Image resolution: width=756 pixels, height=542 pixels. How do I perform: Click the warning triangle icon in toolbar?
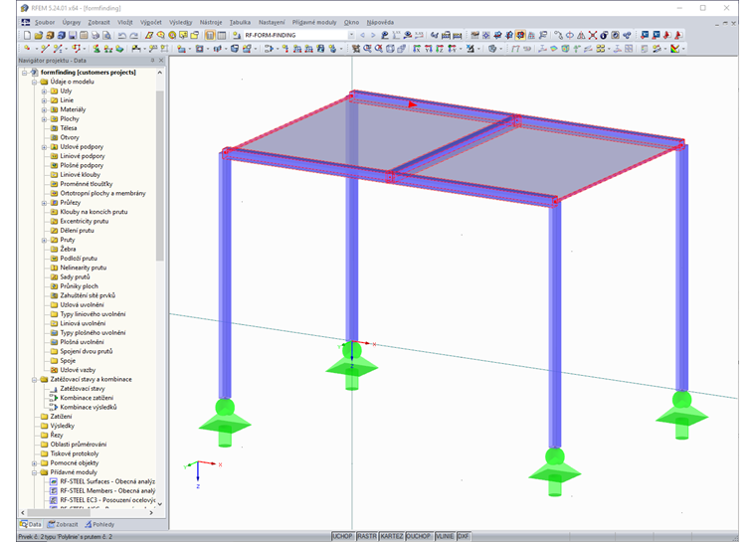pyautogui.click(x=581, y=35)
